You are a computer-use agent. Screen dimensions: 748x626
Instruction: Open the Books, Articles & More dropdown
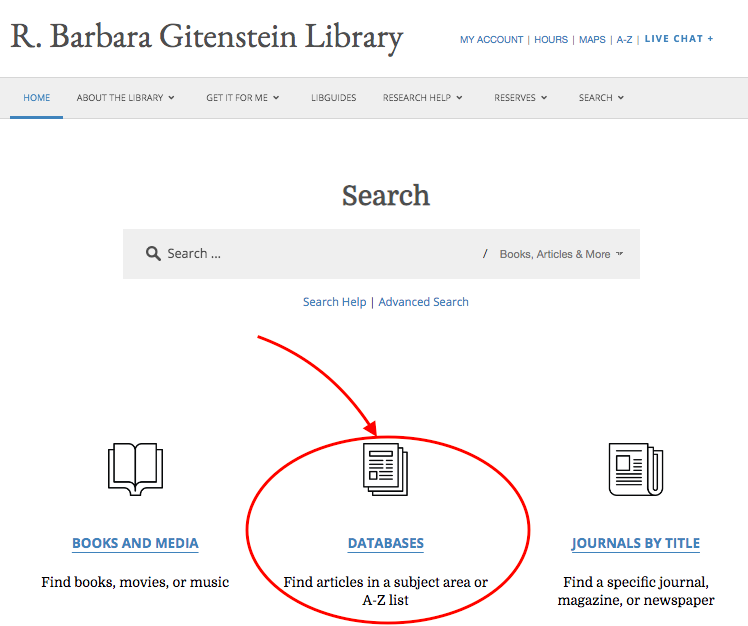[x=561, y=254]
